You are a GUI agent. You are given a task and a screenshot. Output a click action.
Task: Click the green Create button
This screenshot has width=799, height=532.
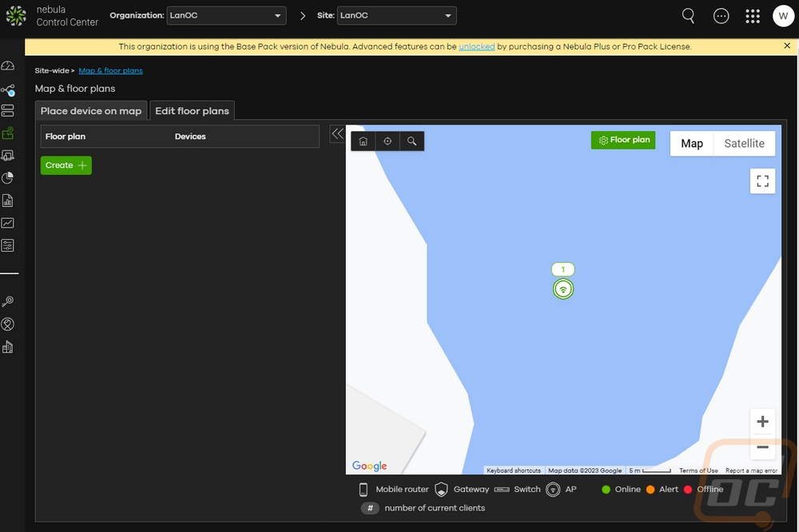66,165
